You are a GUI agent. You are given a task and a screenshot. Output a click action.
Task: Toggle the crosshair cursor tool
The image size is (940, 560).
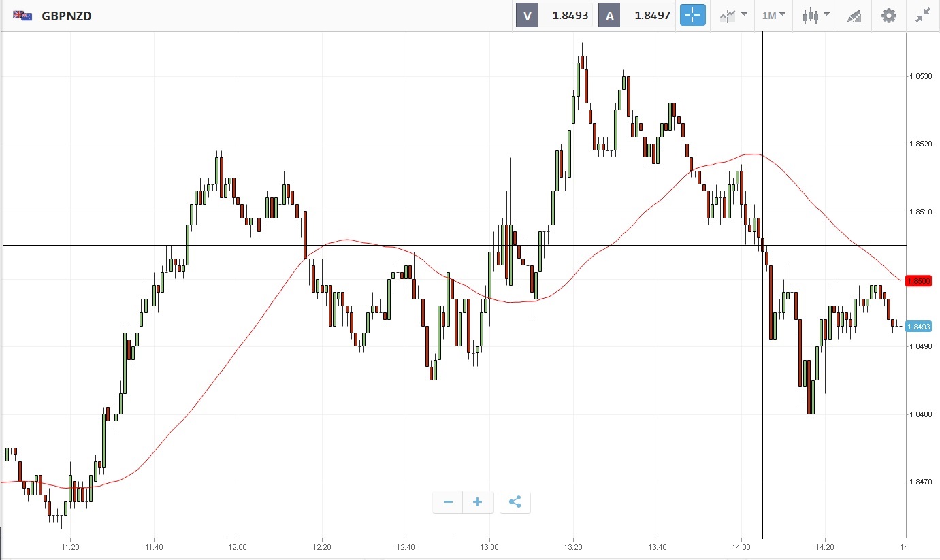[x=693, y=16]
